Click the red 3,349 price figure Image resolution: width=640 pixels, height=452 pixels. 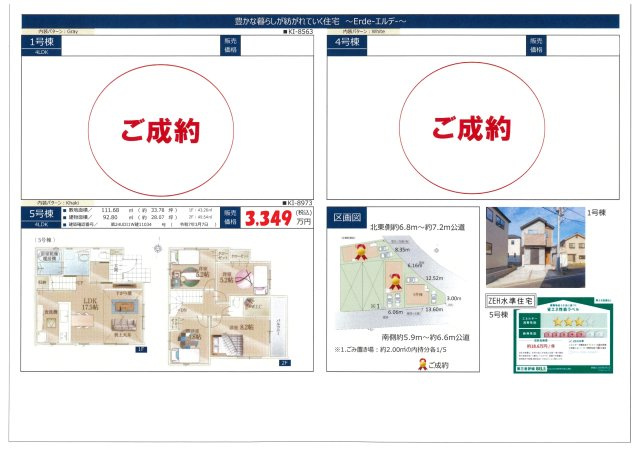[x=268, y=218]
